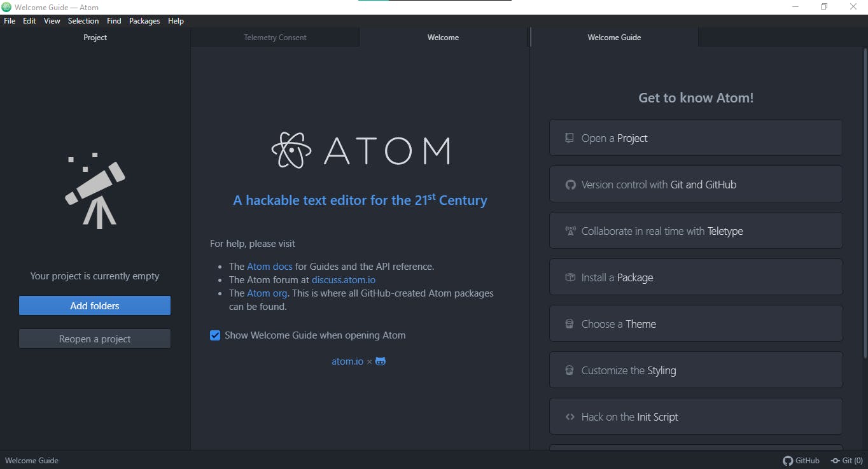868x469 pixels.
Task: Click the GitHub mark icon on Version control card
Action: click(570, 185)
